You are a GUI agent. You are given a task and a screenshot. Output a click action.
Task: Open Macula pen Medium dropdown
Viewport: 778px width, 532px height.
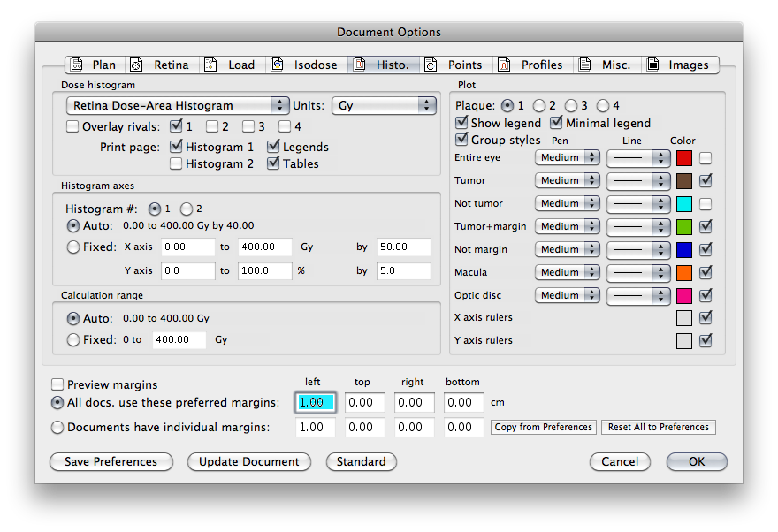click(567, 272)
